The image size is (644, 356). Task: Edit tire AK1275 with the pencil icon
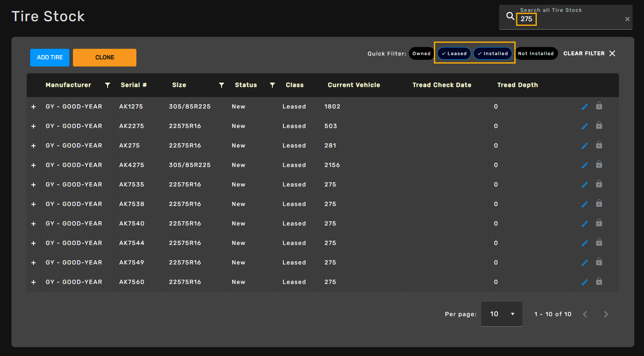tap(585, 107)
